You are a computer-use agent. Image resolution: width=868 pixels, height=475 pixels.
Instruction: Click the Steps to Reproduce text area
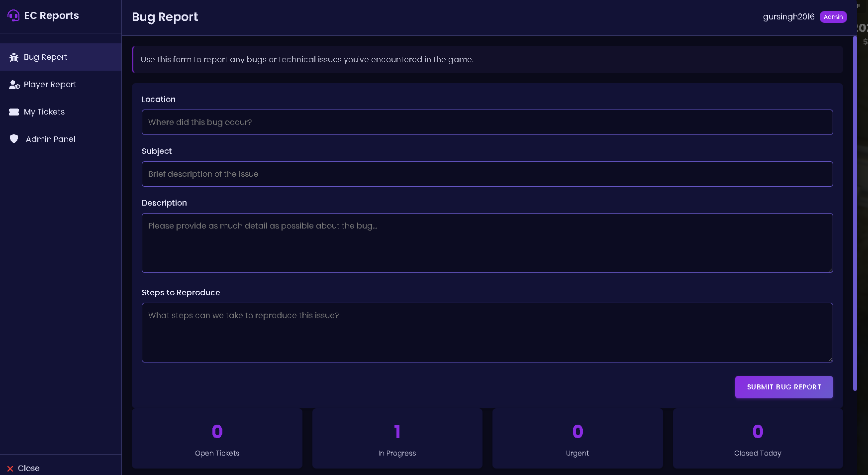(487, 332)
